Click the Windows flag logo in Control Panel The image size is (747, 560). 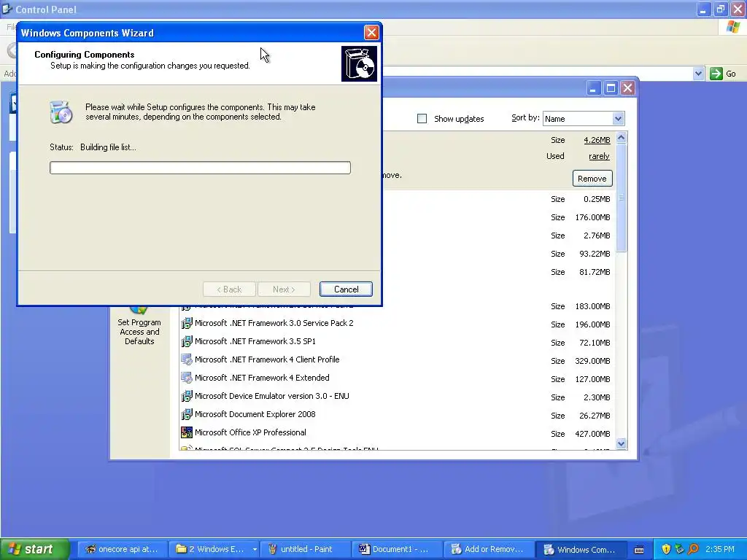click(733, 27)
